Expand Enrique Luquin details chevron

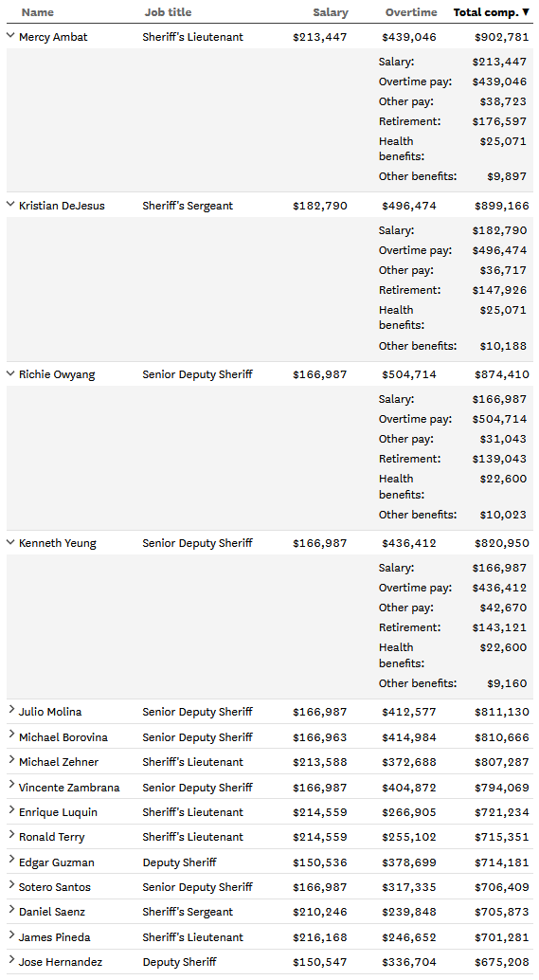click(x=11, y=809)
